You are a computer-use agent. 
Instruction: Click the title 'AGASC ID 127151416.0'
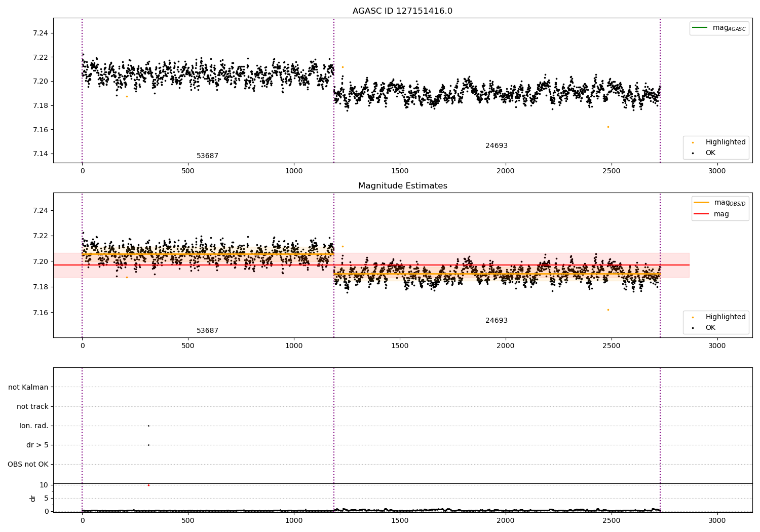(x=402, y=11)
